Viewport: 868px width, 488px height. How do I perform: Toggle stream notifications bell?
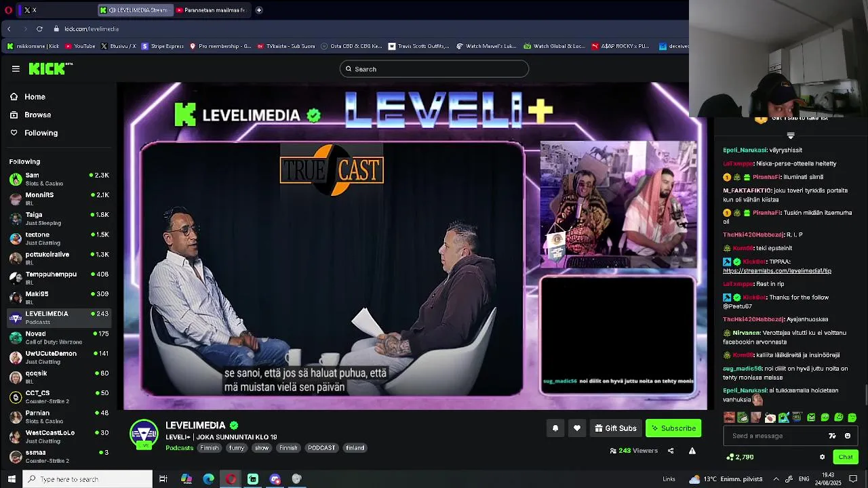pos(555,428)
